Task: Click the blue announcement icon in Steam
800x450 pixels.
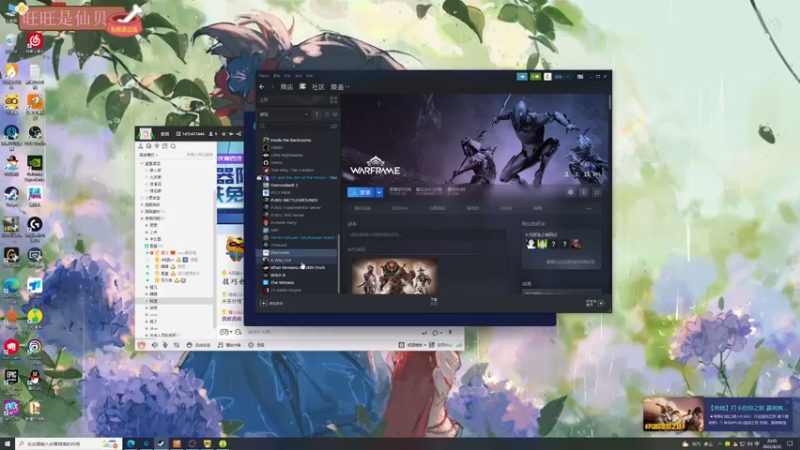Action: 522,77
